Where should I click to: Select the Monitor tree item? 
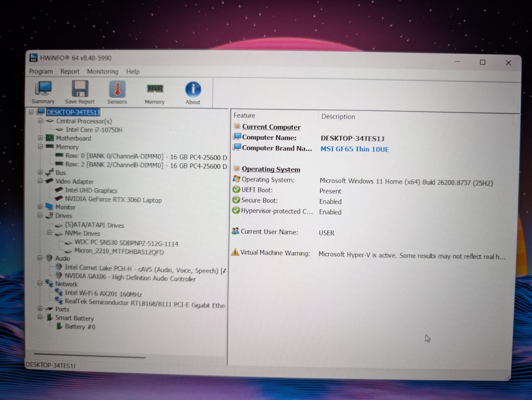click(x=66, y=207)
